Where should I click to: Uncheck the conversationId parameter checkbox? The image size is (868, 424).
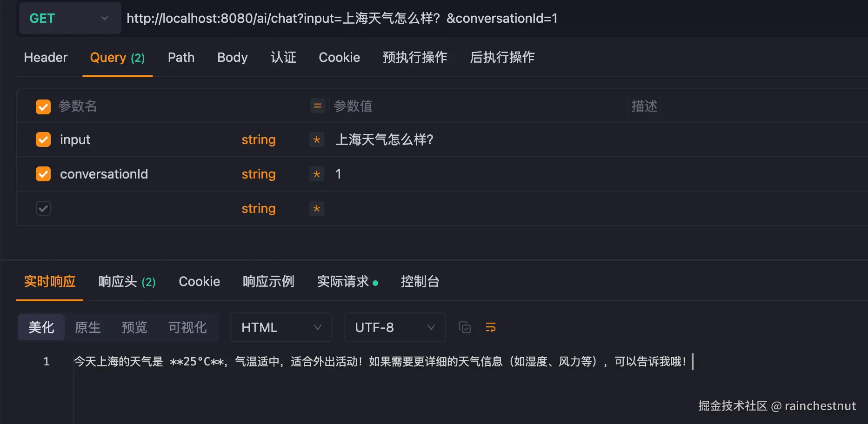point(43,174)
